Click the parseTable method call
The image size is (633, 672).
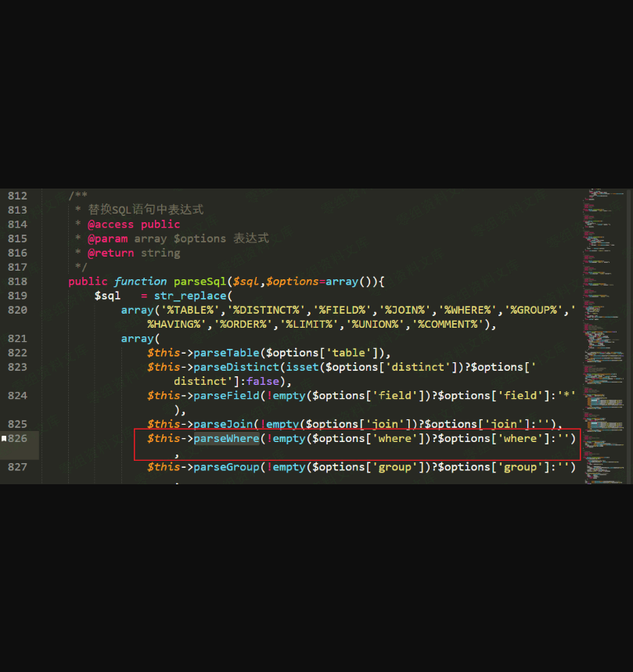226,353
